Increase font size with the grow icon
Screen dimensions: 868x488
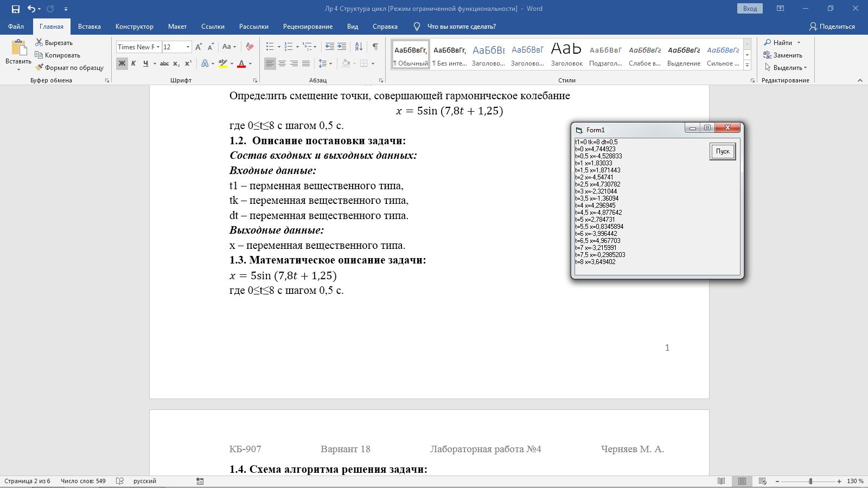(199, 47)
